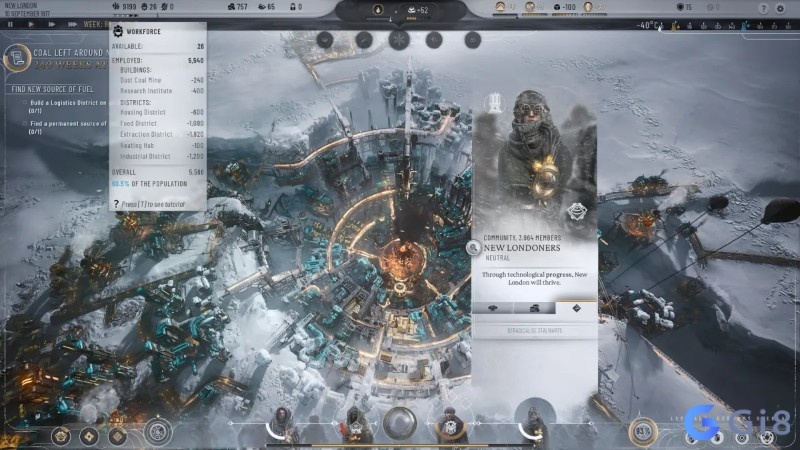The width and height of the screenshot is (800, 450).
Task: Click the snowflake icon in top center row
Action: click(x=399, y=40)
